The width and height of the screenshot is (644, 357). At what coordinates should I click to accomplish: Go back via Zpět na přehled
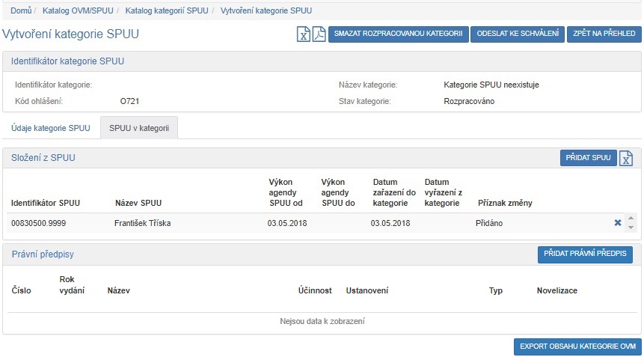[604, 34]
